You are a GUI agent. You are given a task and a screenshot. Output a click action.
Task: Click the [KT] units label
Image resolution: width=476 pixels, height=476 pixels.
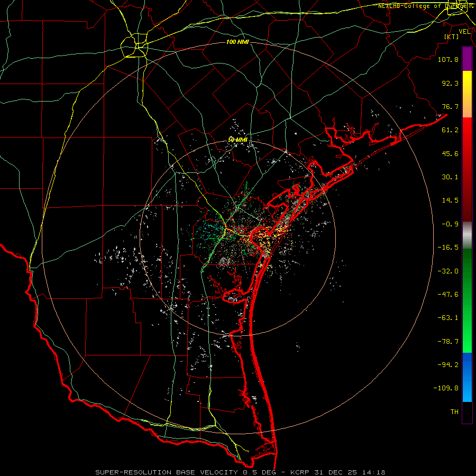click(451, 36)
